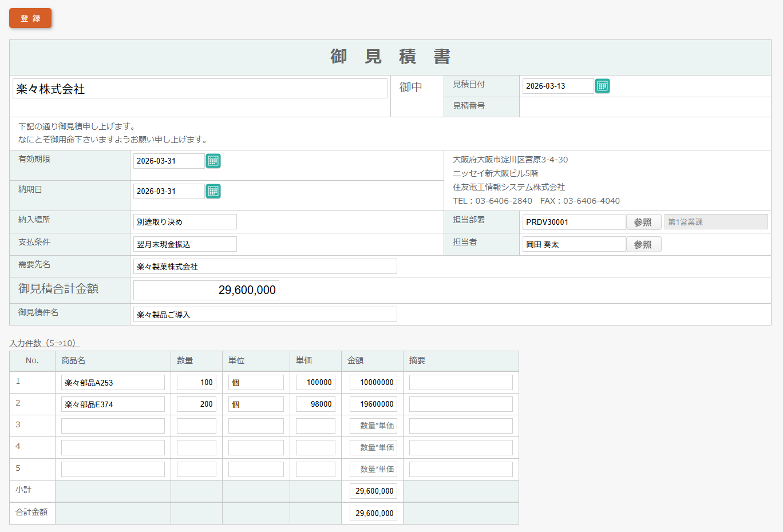Click unit price 98000 in row 2
The height and width of the screenshot is (532, 783).
click(315, 404)
